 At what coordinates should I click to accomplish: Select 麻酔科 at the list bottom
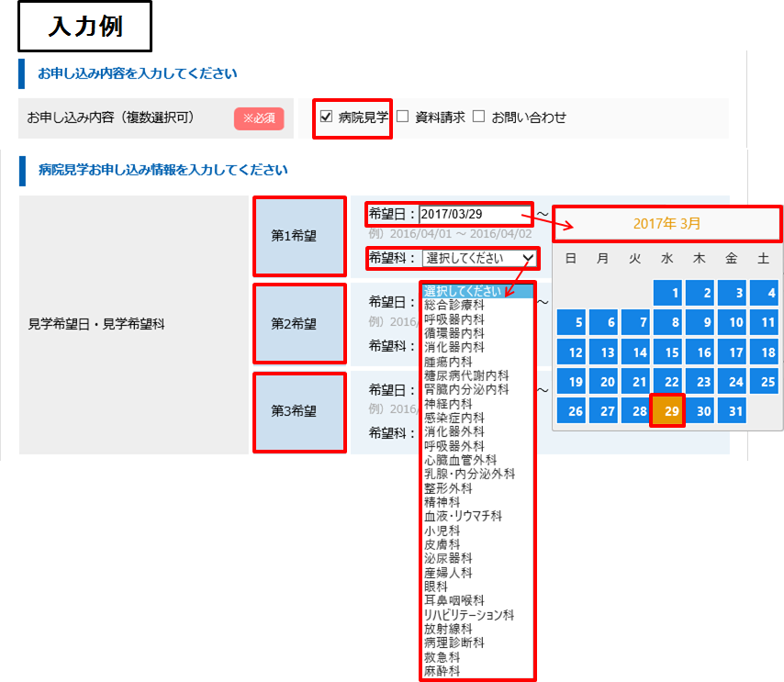[x=442, y=671]
